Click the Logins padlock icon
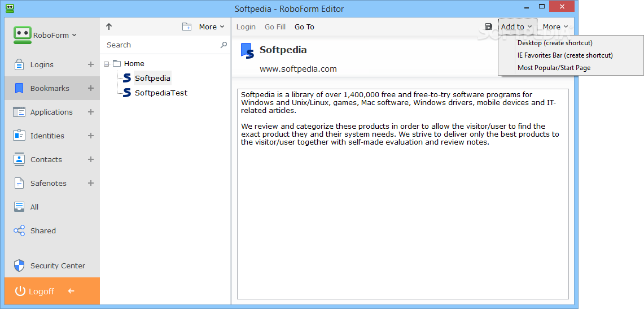This screenshot has width=644, height=309. point(19,64)
